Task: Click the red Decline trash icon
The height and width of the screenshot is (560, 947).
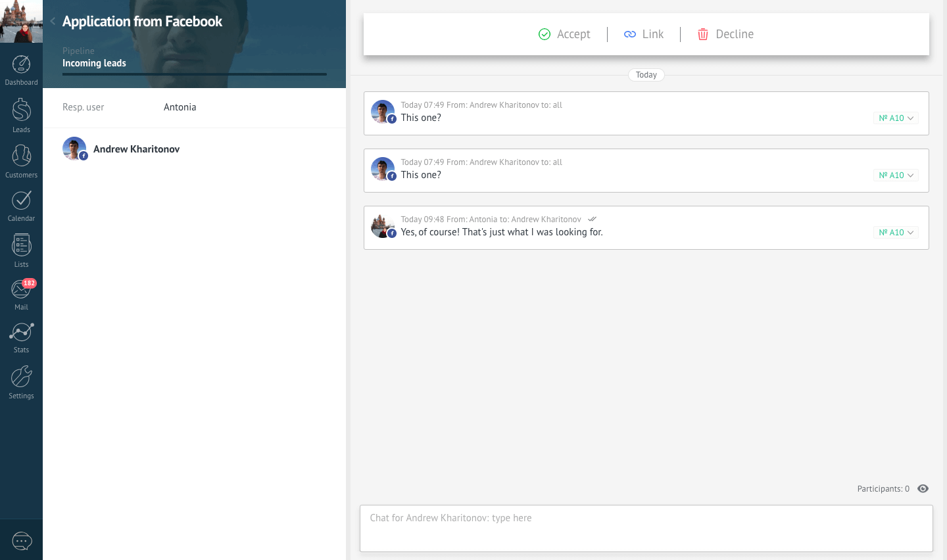Action: point(703,34)
